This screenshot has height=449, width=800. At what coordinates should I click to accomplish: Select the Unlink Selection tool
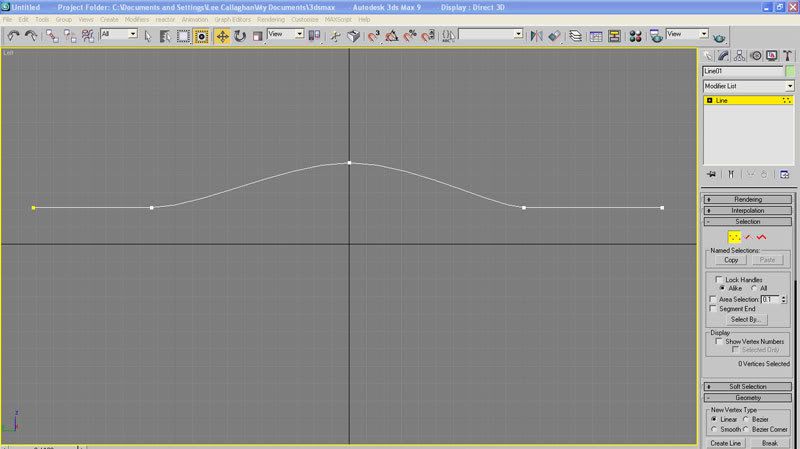click(x=70, y=36)
